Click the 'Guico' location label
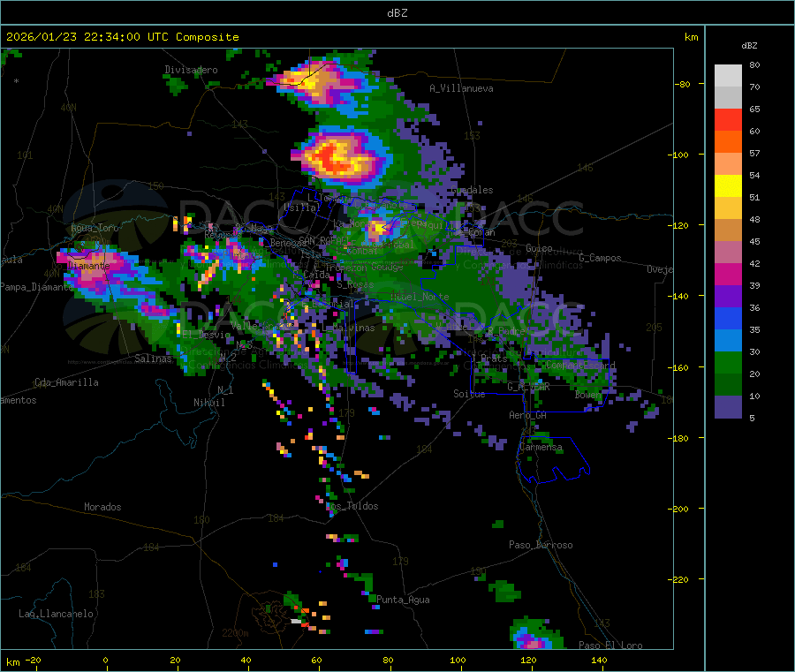The image size is (795, 672). pos(539,248)
